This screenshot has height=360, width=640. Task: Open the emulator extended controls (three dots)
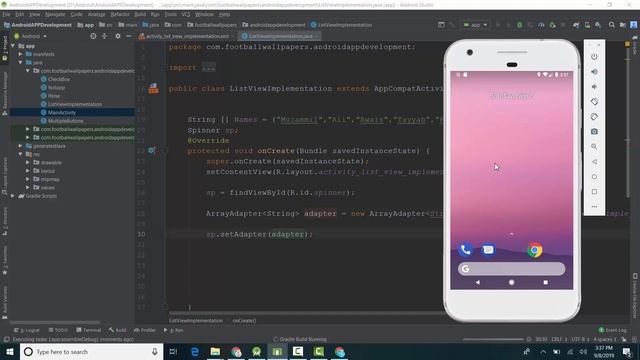pyautogui.click(x=594, y=207)
